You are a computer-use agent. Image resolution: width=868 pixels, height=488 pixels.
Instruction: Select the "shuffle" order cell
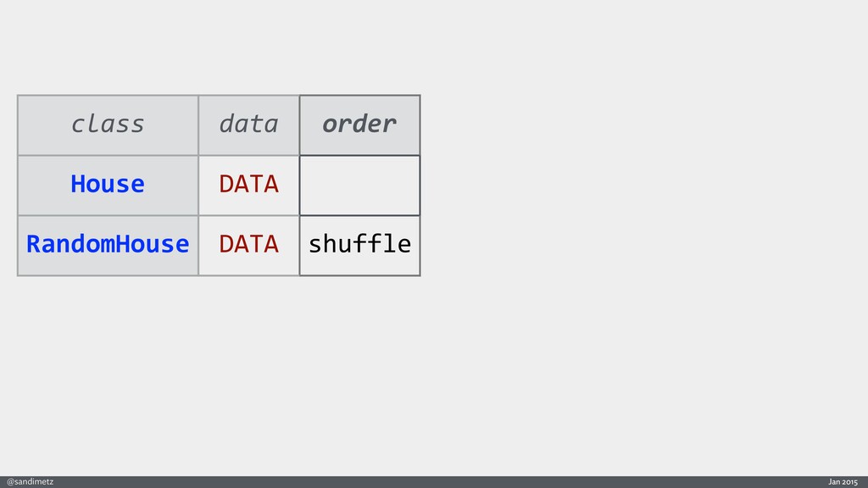(x=359, y=245)
